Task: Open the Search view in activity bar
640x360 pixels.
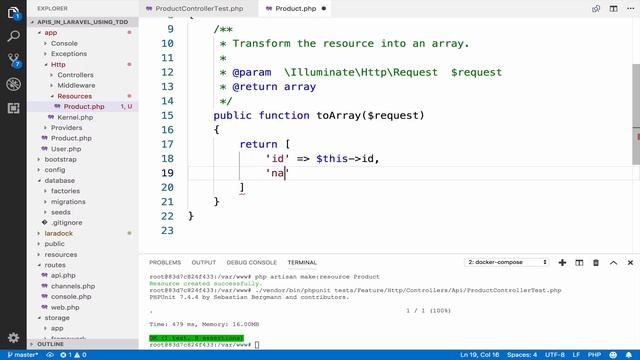Action: [x=13, y=37]
